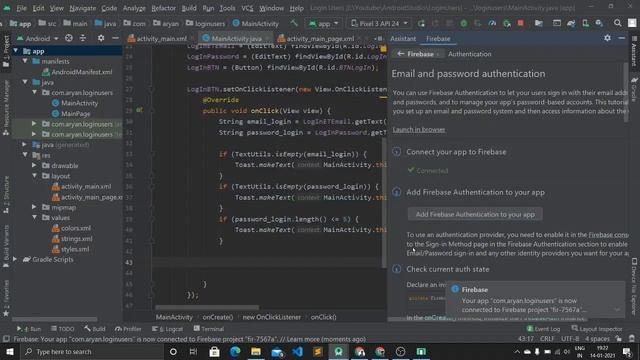Open Assistant panel gear settings
The height and width of the screenshot is (360, 640).
tap(607, 38)
